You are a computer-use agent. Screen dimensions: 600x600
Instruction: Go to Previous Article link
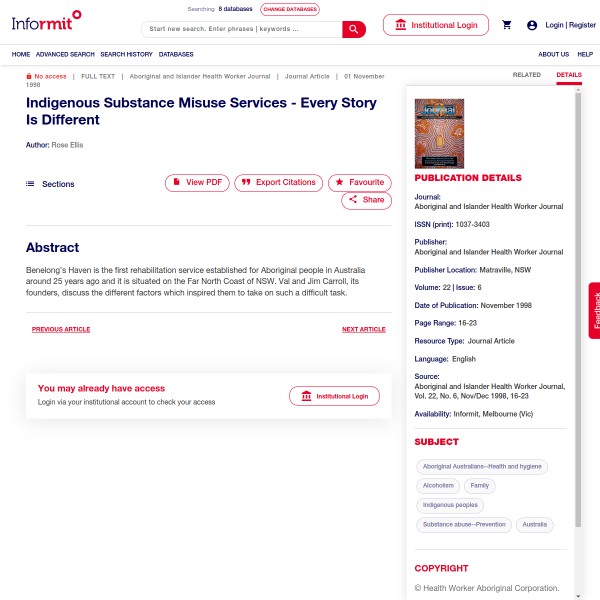61,329
